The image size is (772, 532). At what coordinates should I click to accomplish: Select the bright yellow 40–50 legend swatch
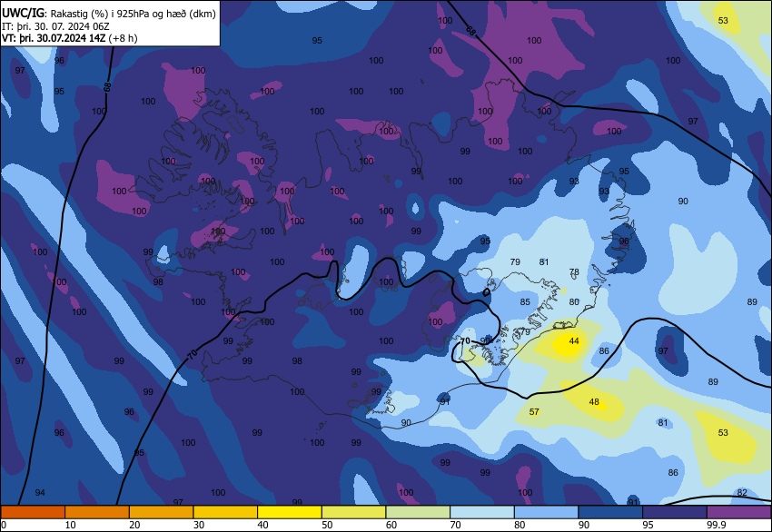click(290, 512)
